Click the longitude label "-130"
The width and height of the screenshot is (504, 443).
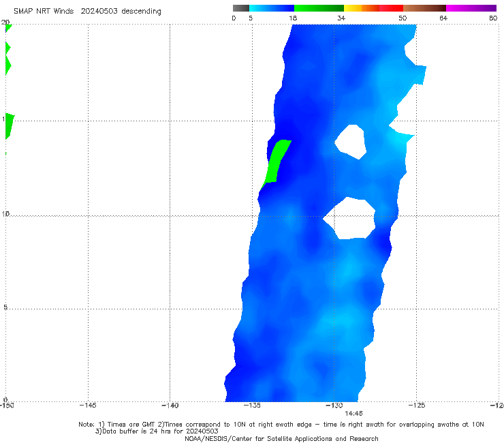pyautogui.click(x=334, y=406)
